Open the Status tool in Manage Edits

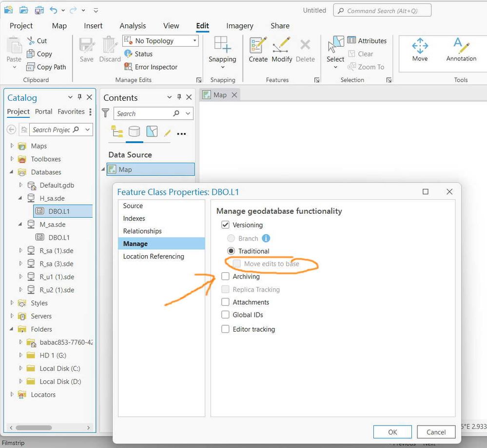pyautogui.click(x=138, y=54)
